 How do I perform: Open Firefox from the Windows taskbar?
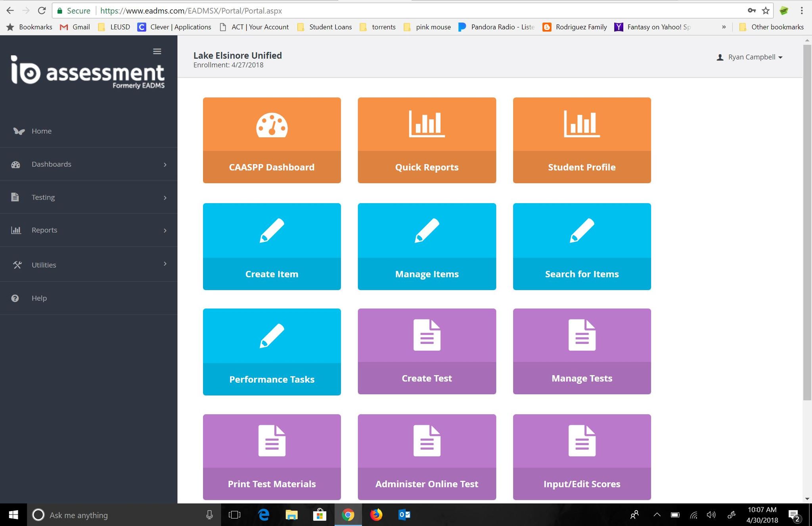(376, 515)
